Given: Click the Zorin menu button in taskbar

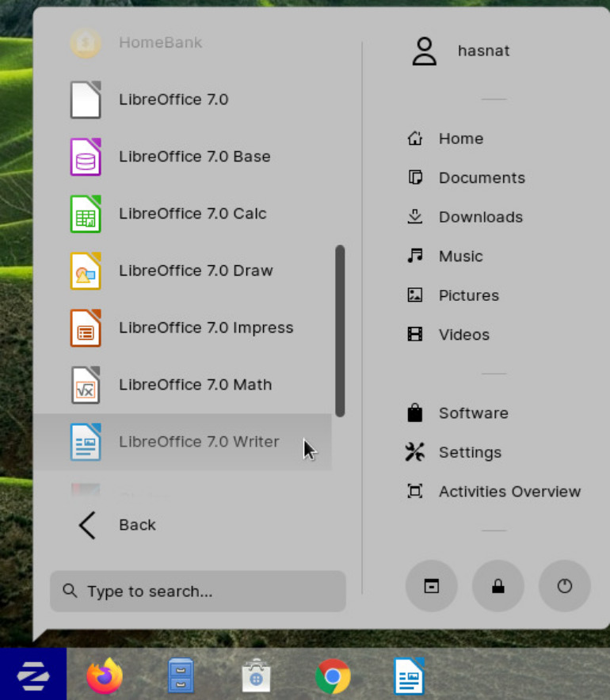Looking at the screenshot, I should [33, 674].
